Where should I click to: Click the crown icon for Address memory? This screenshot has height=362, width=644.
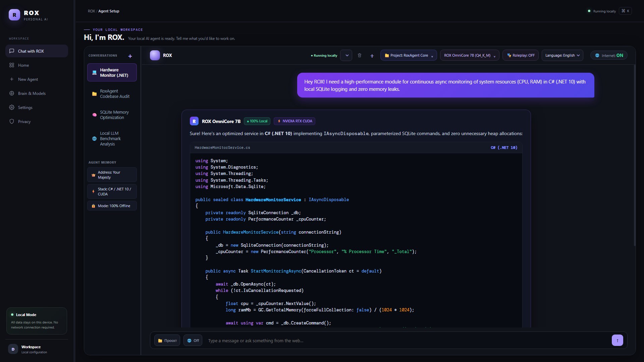(94, 175)
